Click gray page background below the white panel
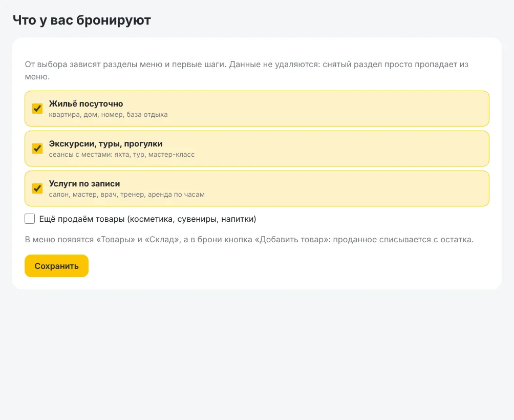 pyautogui.click(x=257, y=354)
